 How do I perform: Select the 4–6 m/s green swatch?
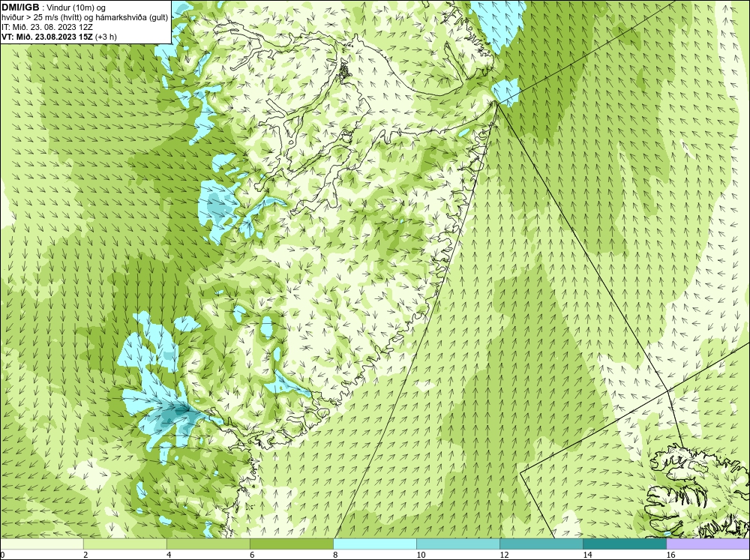(x=208, y=544)
